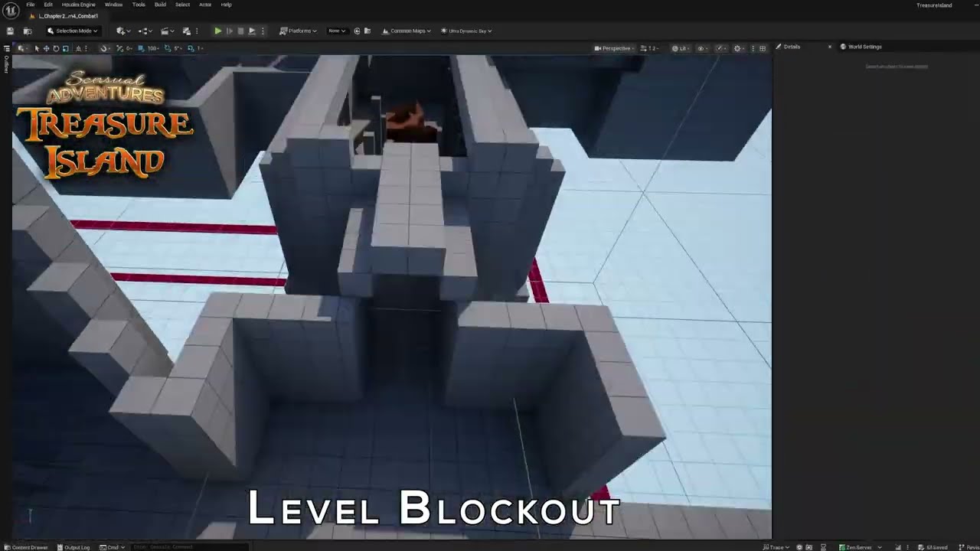Open the Trace dropdown in status bar
The width and height of the screenshot is (980, 551).
778,547
